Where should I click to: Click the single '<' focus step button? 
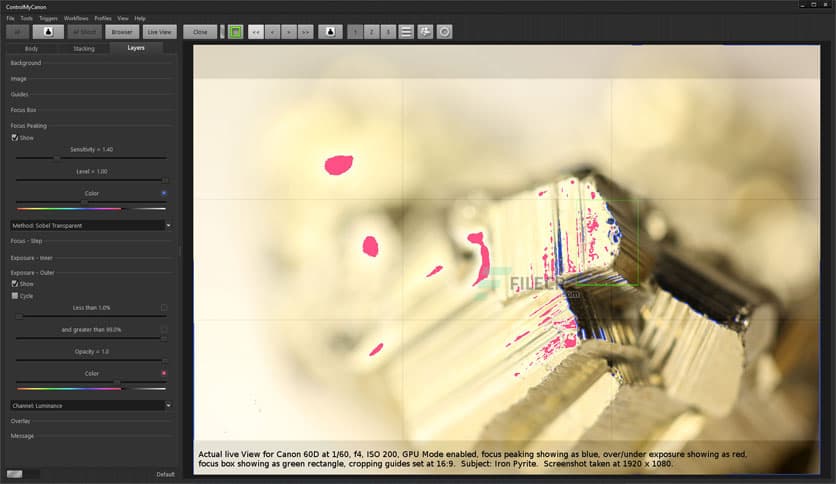(x=272, y=32)
